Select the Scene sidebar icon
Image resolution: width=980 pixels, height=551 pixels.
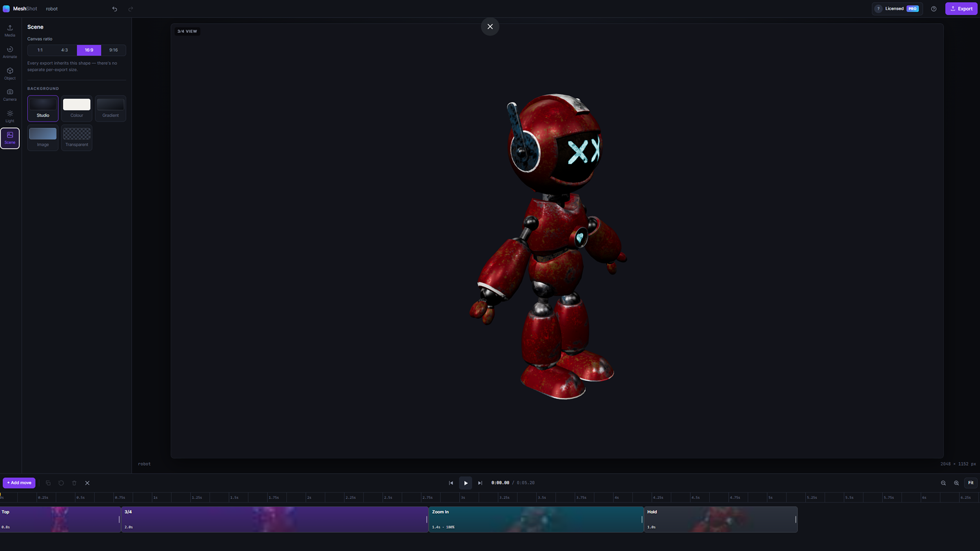tap(10, 138)
